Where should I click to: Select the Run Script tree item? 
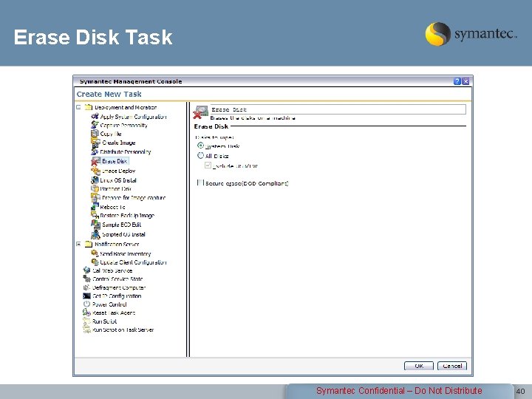(100, 321)
